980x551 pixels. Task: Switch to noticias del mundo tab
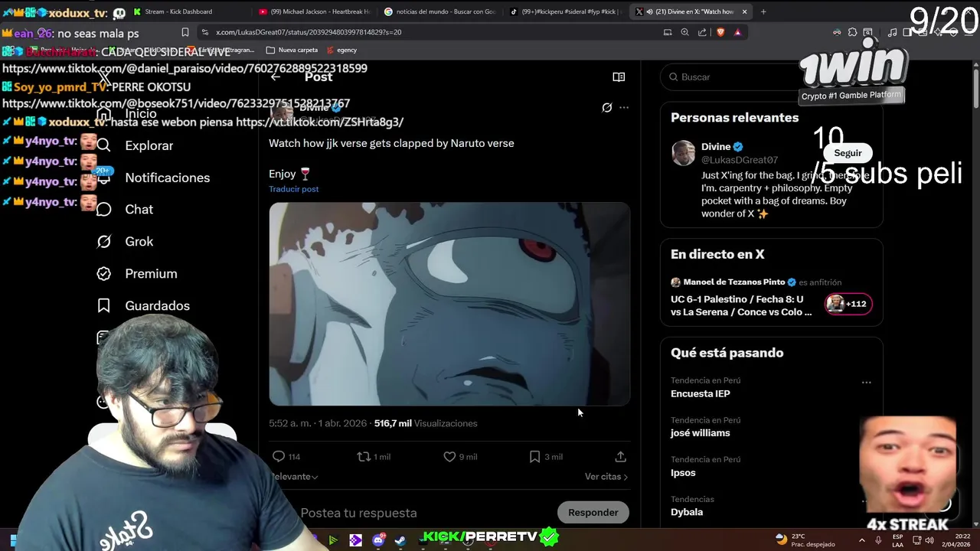[439, 11]
